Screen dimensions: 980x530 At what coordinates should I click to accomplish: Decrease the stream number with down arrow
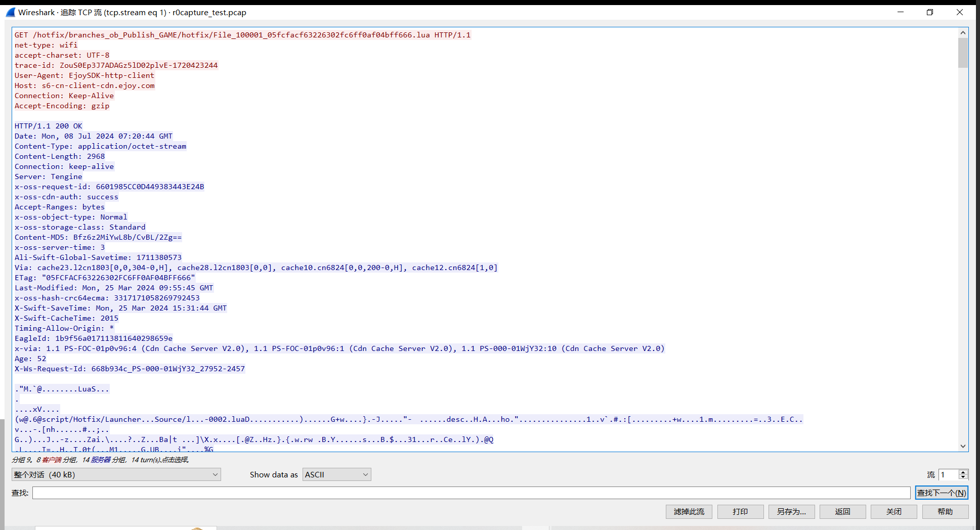[963, 477]
